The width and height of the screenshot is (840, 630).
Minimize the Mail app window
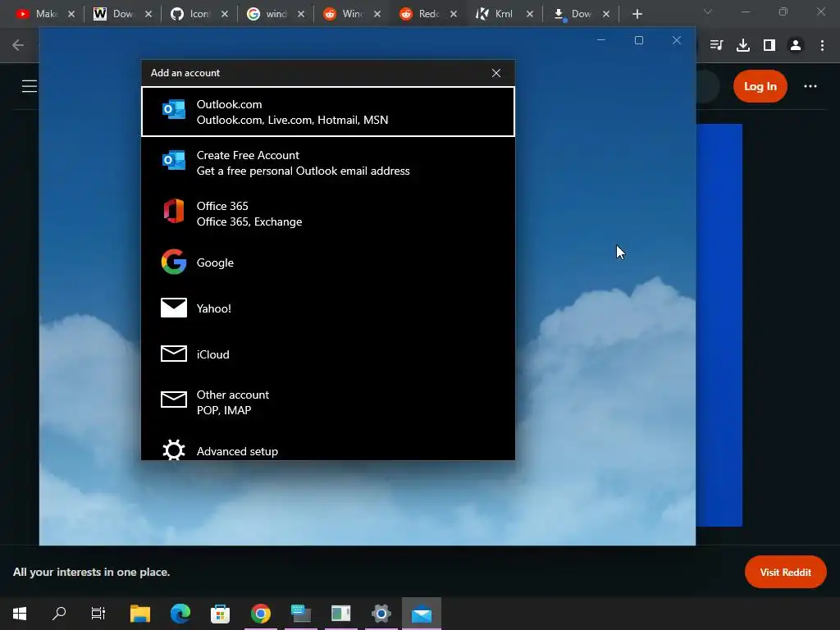601,40
